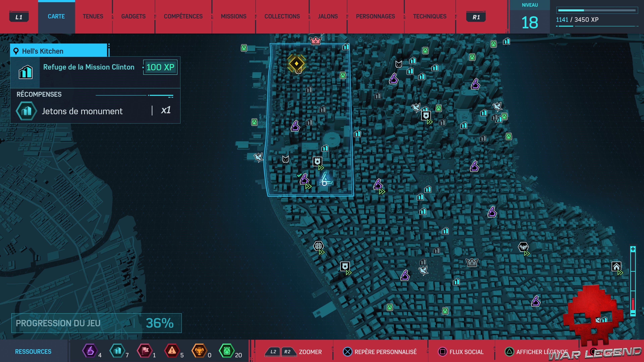Open the TENUES tab

[x=93, y=16]
